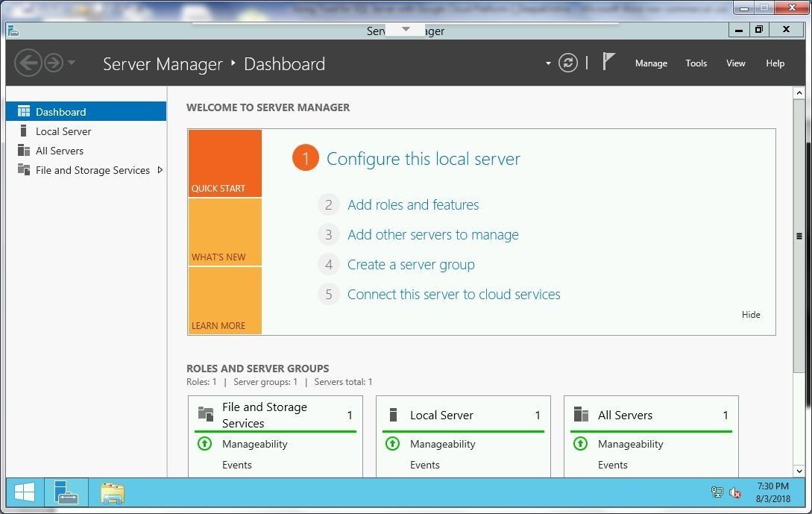Open Local Server from the left pane
Viewport: 812px width, 514px height.
pyautogui.click(x=63, y=131)
